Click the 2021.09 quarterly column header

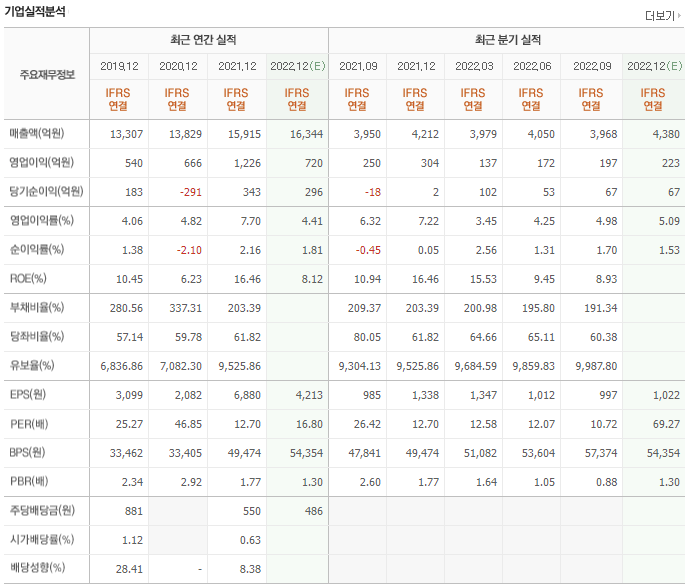pyautogui.click(x=358, y=67)
